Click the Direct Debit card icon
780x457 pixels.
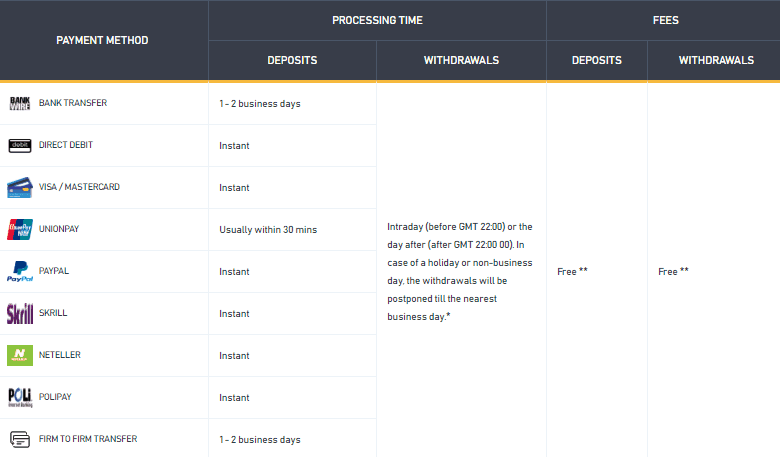pyautogui.click(x=20, y=146)
